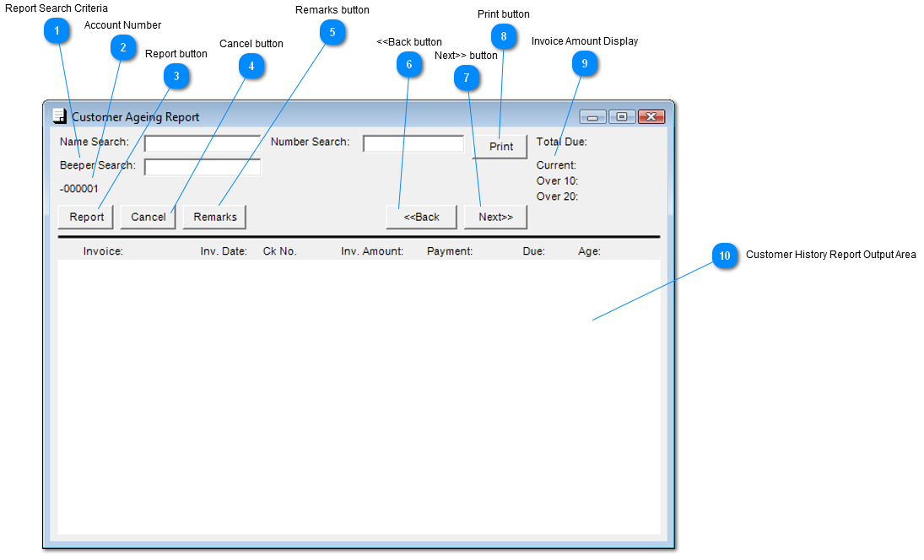Click the Report button
Screen dimensions: 924x560
coord(86,217)
